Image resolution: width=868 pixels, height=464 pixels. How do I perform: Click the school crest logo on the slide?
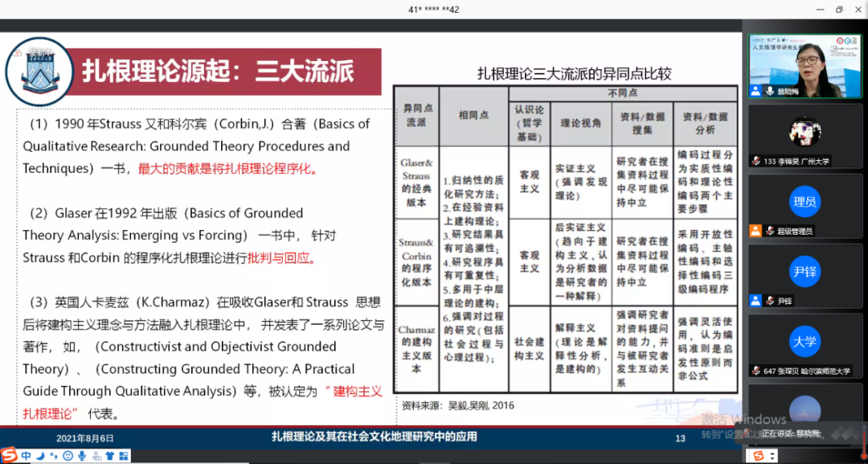point(39,71)
